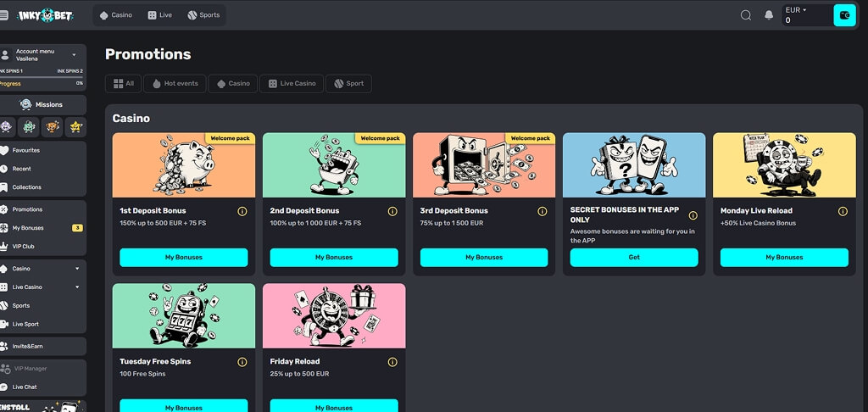Click the Install app banner
This screenshot has width=868, height=412.
point(43,406)
